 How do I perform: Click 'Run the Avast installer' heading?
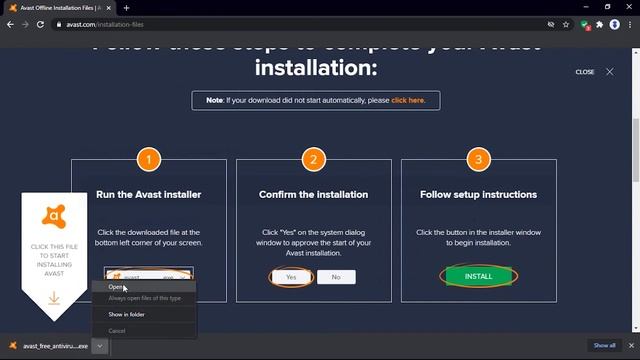point(149,195)
